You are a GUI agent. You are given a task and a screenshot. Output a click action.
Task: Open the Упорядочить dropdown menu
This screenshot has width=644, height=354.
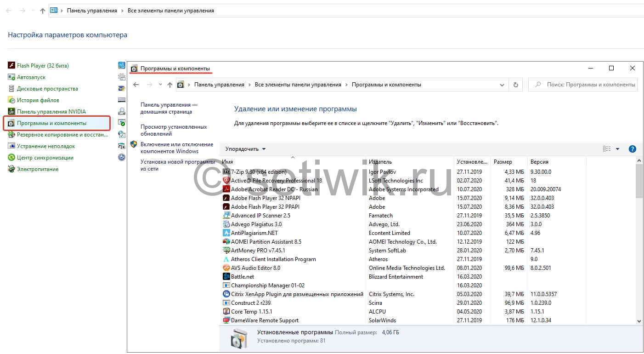pos(245,149)
